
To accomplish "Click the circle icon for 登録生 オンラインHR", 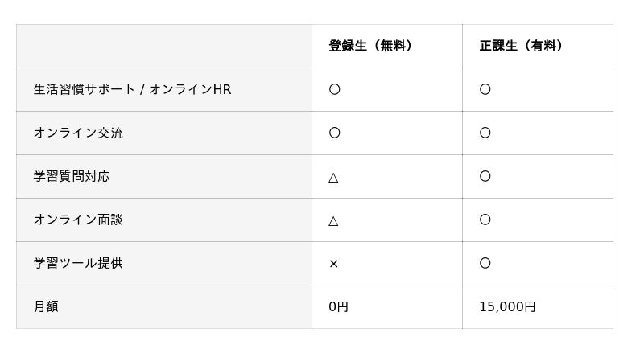I will coord(334,90).
